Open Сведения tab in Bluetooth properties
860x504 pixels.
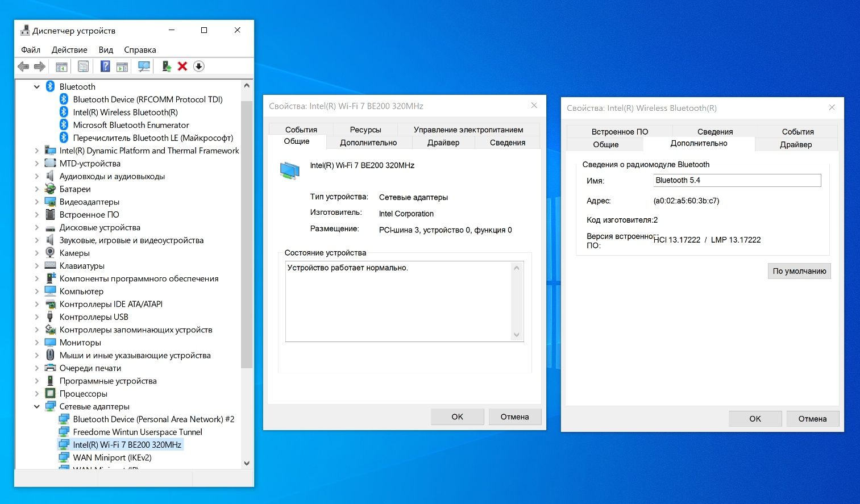click(715, 132)
